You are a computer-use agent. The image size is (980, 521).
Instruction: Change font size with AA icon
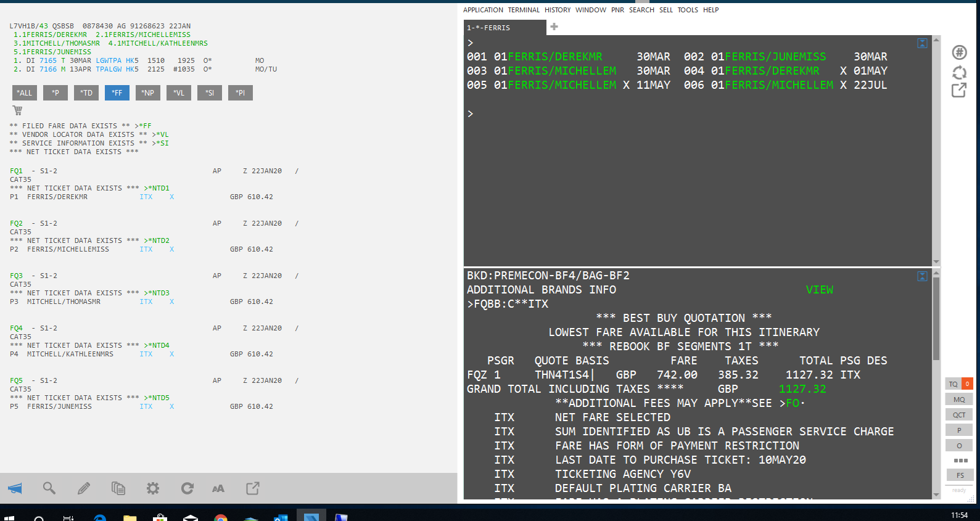point(218,489)
